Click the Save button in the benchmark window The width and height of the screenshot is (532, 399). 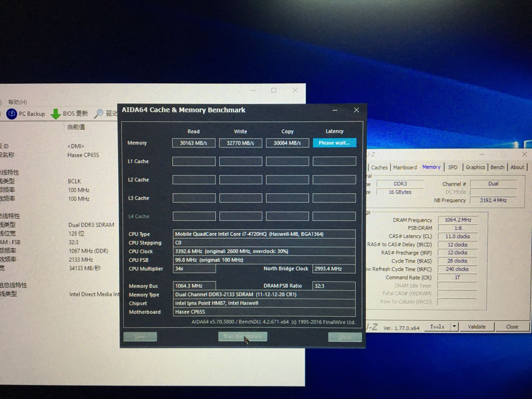click(x=140, y=337)
